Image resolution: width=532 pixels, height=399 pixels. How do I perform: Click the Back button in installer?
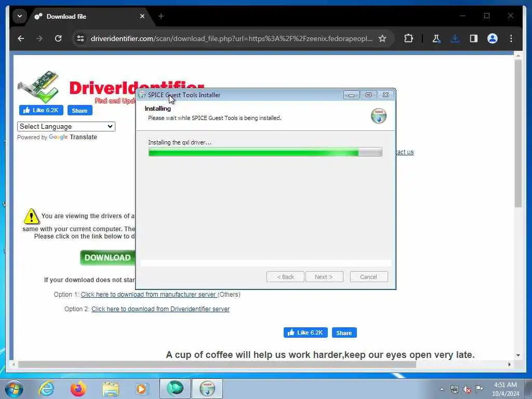pos(285,277)
